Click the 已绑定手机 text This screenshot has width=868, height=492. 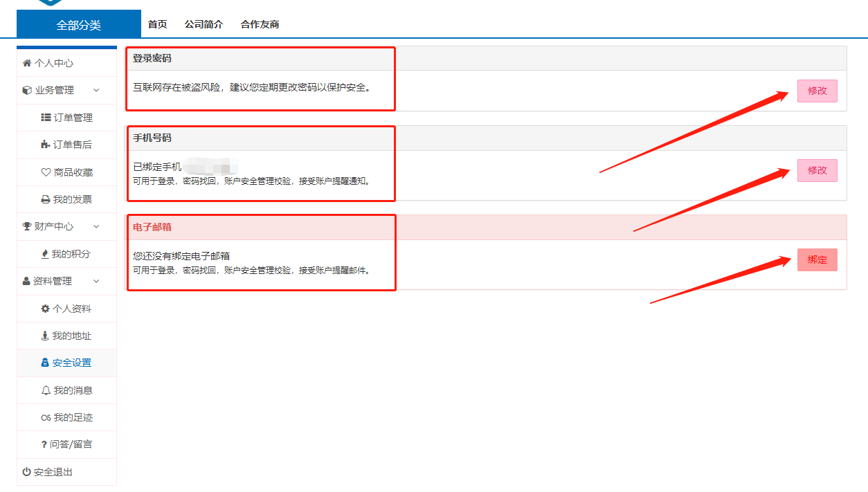pos(157,167)
